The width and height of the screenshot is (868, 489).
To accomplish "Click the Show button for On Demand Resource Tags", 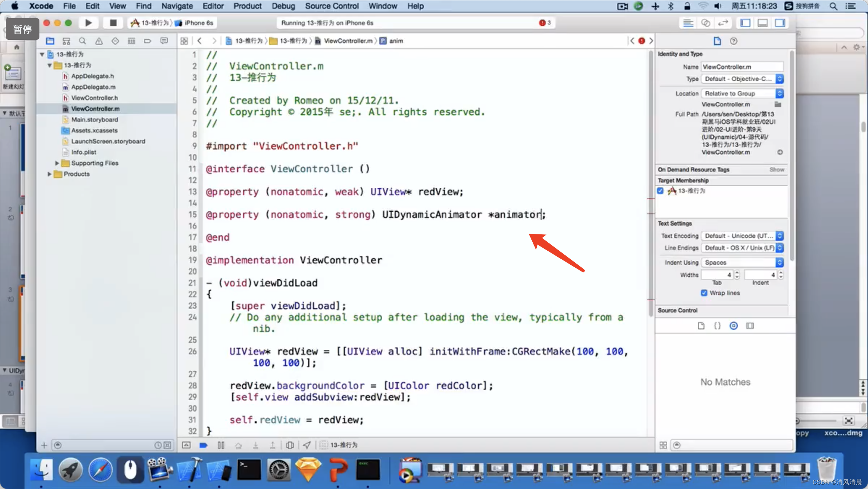I will 777,169.
